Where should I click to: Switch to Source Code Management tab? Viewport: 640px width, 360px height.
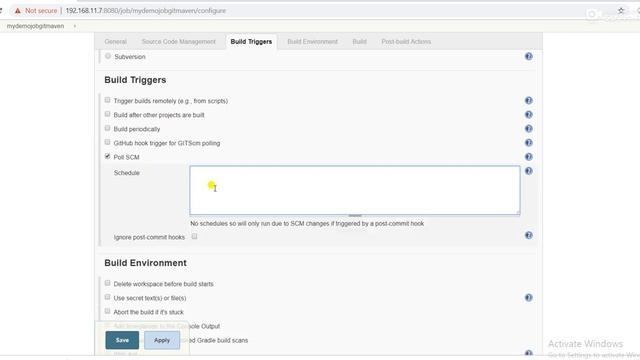[178, 42]
